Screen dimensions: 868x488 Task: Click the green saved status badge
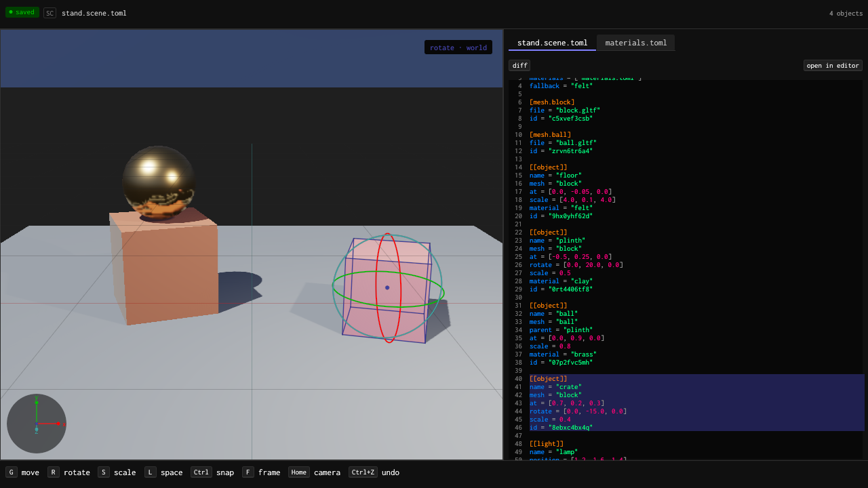(22, 12)
